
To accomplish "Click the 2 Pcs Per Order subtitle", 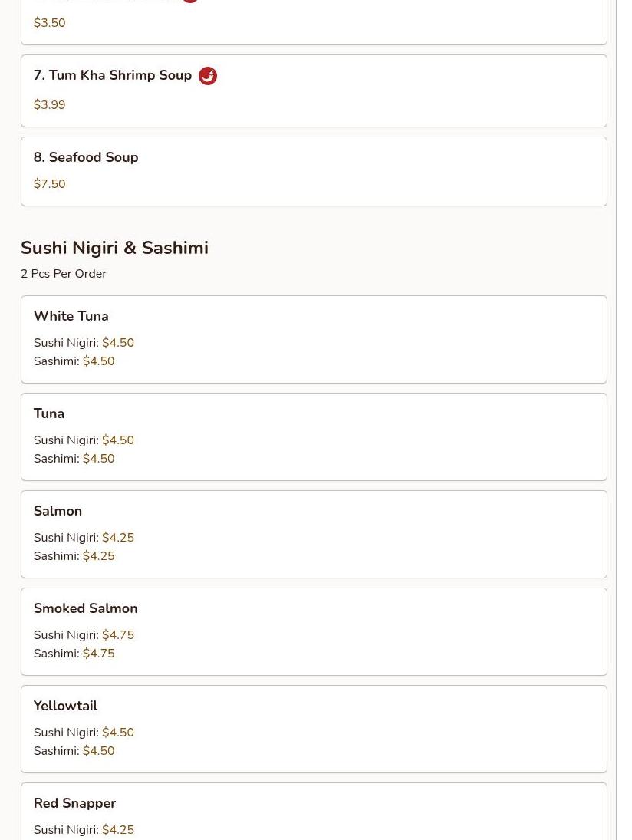I will tap(64, 273).
